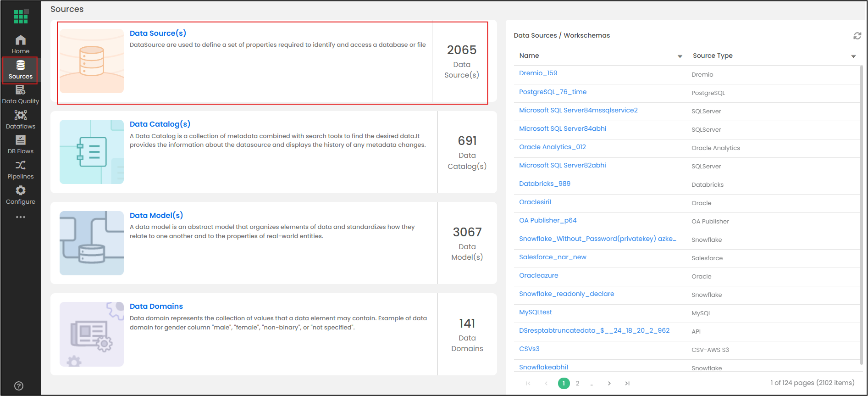Click the help question mark icon
Screen dimensions: 868x396
coord(19,386)
